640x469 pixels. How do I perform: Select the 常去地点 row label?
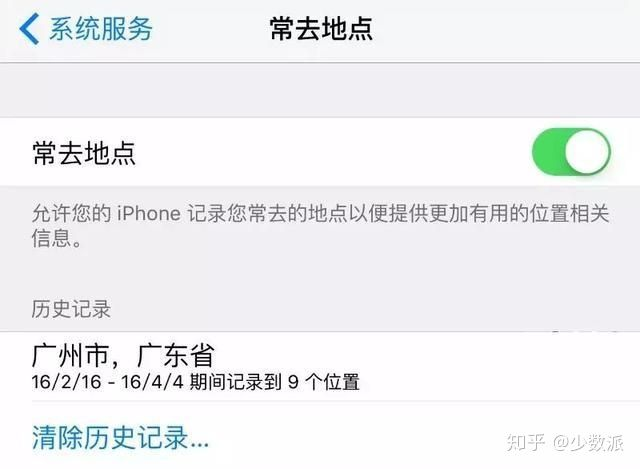coord(84,153)
